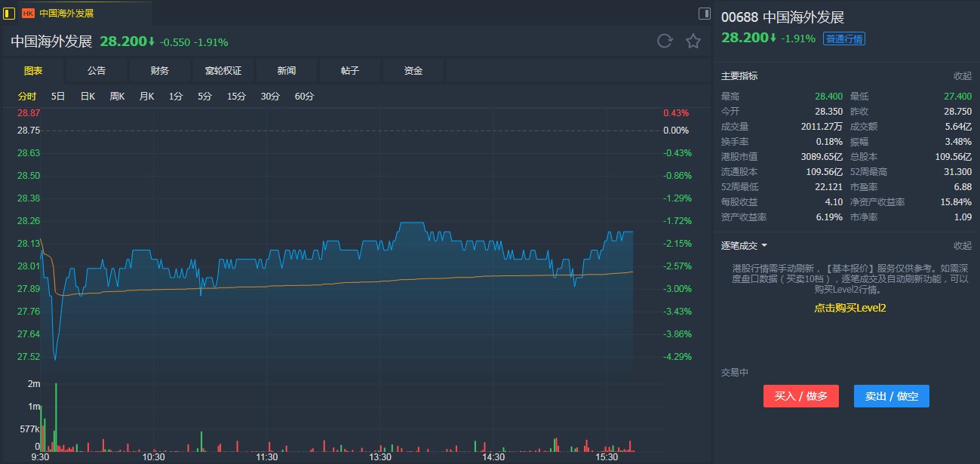This screenshot has height=464, width=980.
Task: Click the 点击购买Level2 link
Action: [849, 308]
